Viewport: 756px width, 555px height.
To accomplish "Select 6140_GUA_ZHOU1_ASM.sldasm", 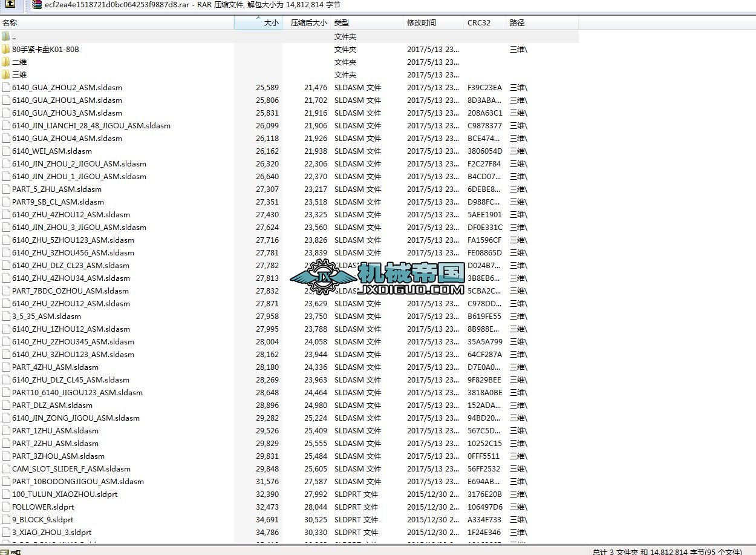I will click(67, 100).
